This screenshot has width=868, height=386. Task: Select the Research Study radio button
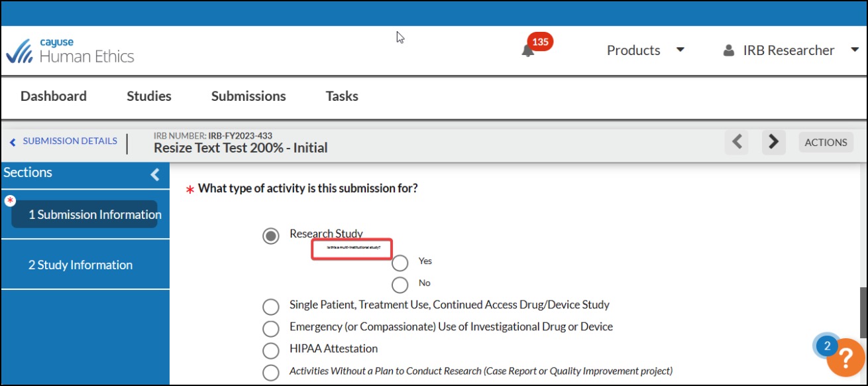[x=271, y=236]
